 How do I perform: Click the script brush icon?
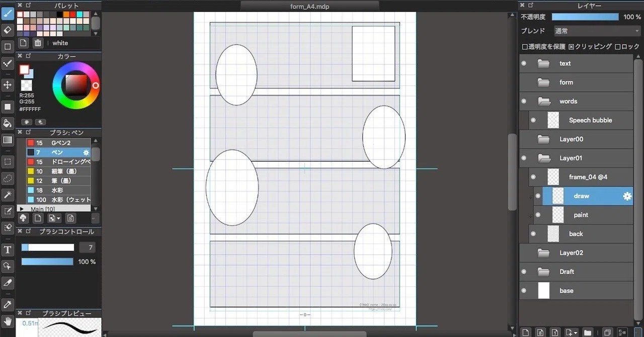(x=70, y=218)
